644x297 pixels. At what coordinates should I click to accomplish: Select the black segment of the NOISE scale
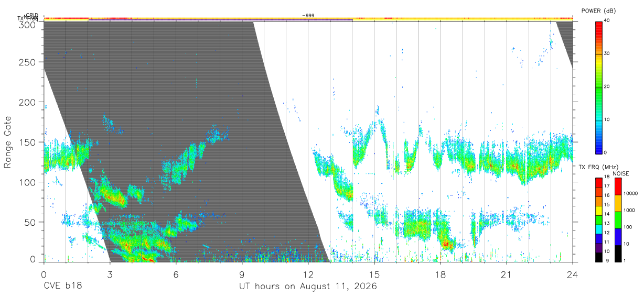point(618,254)
